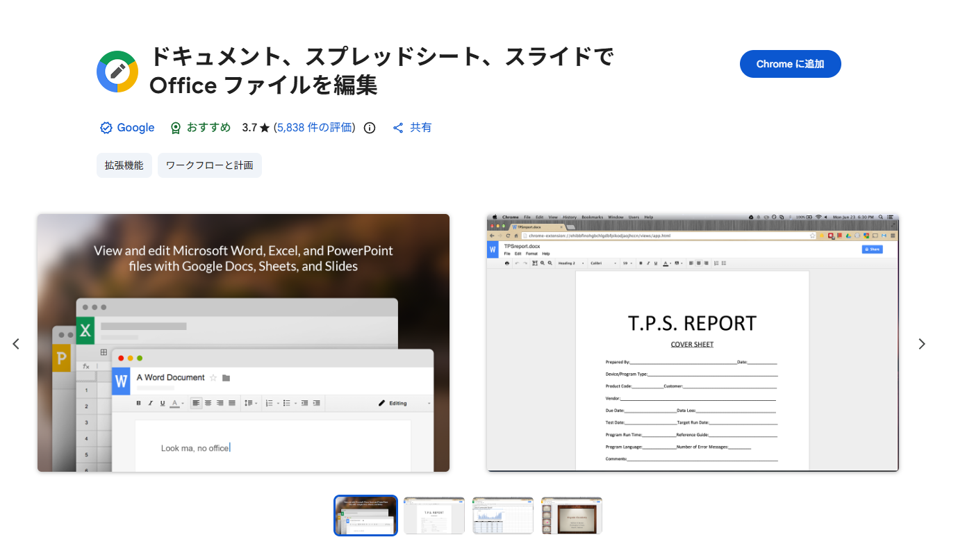Select the presentation slides thumbnail
Image resolution: width=965 pixels, height=560 pixels.
(572, 516)
